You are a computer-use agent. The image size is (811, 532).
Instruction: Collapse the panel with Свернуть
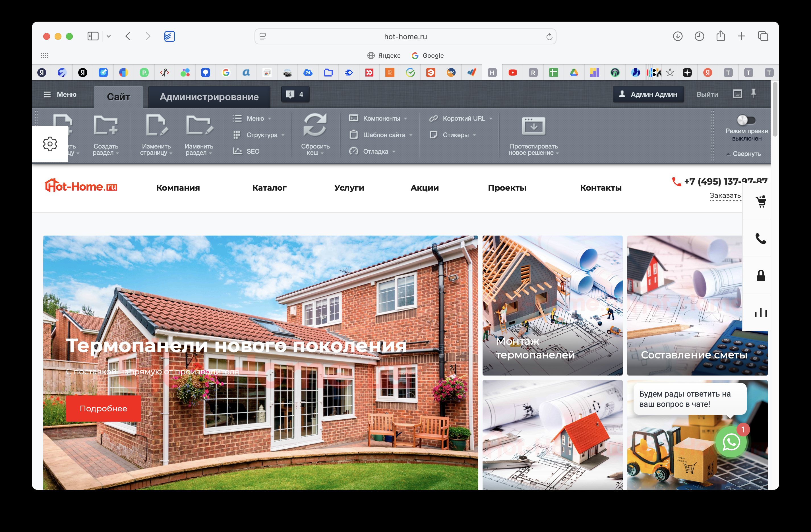pyautogui.click(x=746, y=154)
